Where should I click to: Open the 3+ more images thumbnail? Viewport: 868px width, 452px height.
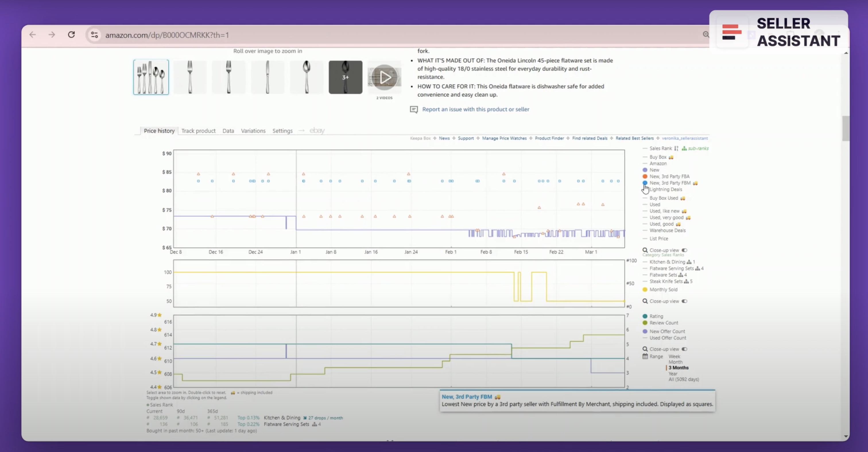(345, 77)
